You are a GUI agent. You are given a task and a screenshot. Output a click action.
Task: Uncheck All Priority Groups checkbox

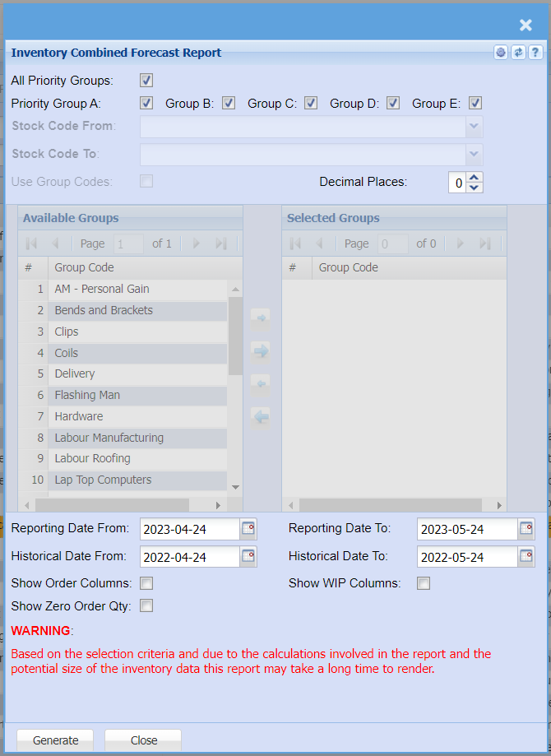tap(146, 80)
